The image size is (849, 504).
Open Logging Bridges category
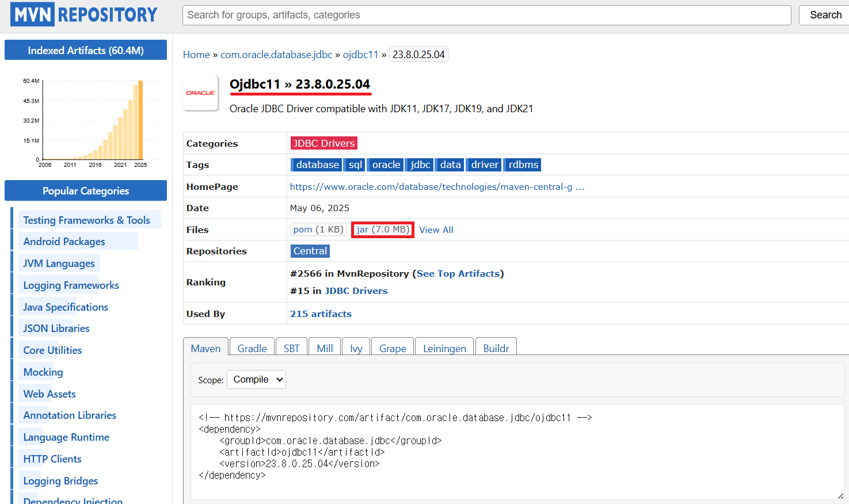[60, 481]
